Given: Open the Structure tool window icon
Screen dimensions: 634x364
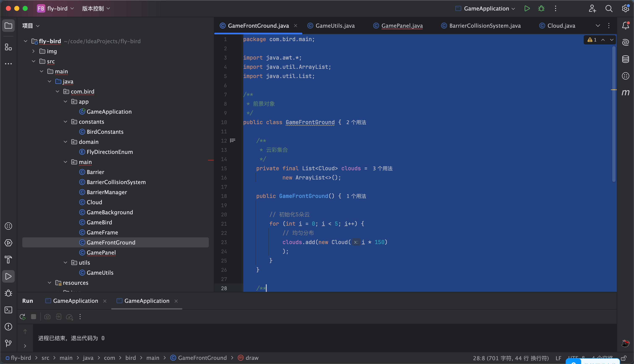Looking at the screenshot, I should click(8, 47).
